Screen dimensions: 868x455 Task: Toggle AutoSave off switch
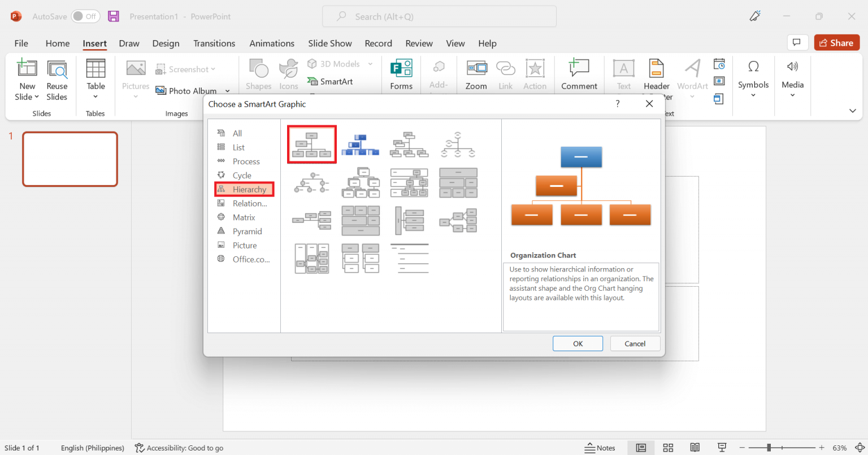[x=85, y=16]
